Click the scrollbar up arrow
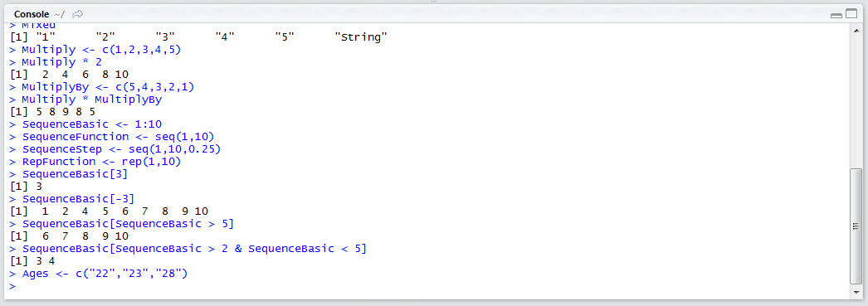 [856, 31]
